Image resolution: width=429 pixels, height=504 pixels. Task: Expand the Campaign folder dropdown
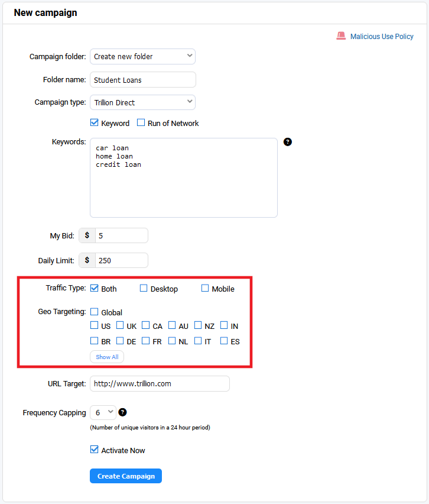142,57
